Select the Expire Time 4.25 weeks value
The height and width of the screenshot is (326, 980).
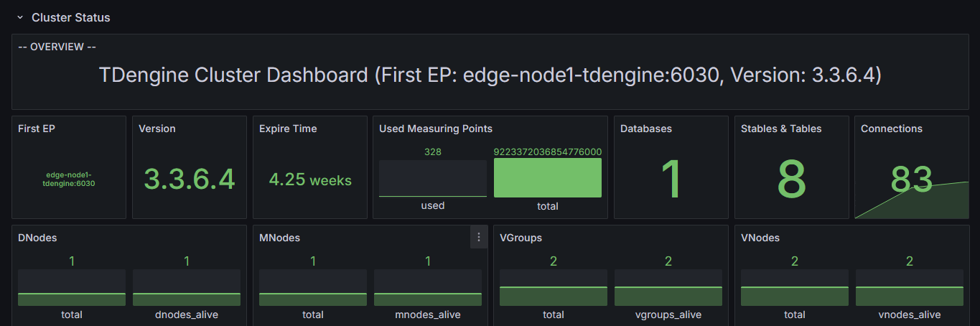[310, 180]
